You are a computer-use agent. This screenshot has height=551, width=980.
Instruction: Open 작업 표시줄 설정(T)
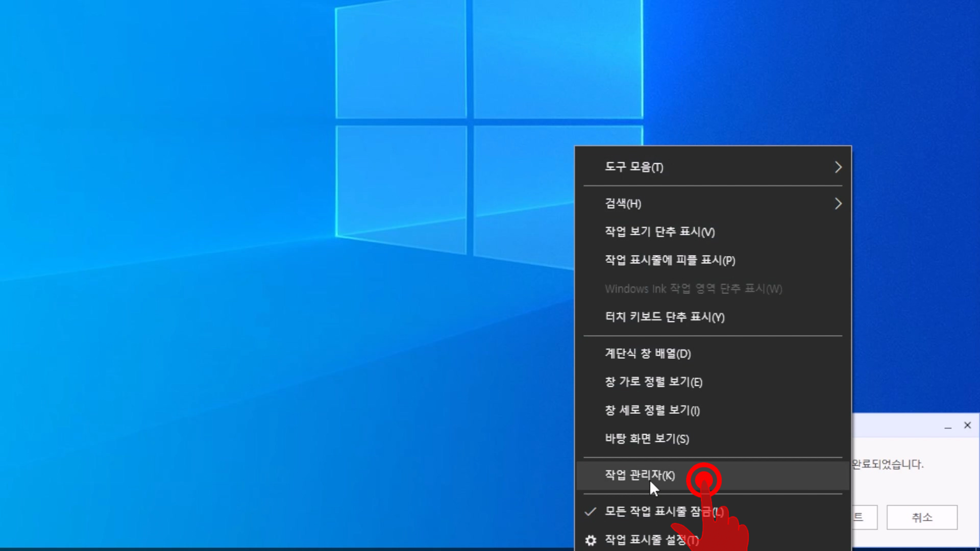(x=645, y=540)
